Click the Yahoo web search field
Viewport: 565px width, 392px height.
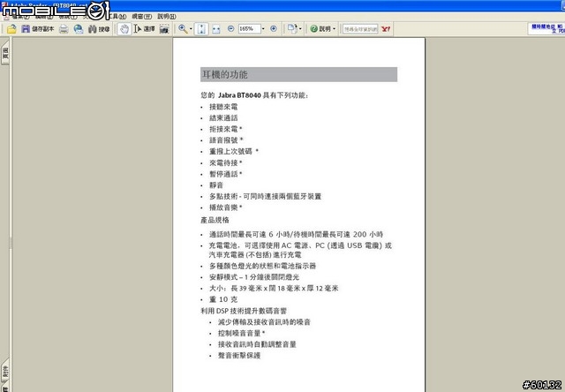360,29
